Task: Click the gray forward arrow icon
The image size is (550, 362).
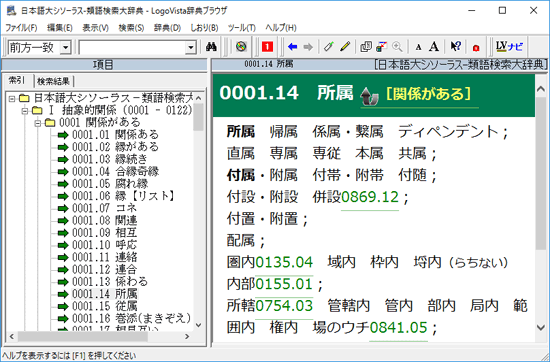Action: [x=308, y=47]
